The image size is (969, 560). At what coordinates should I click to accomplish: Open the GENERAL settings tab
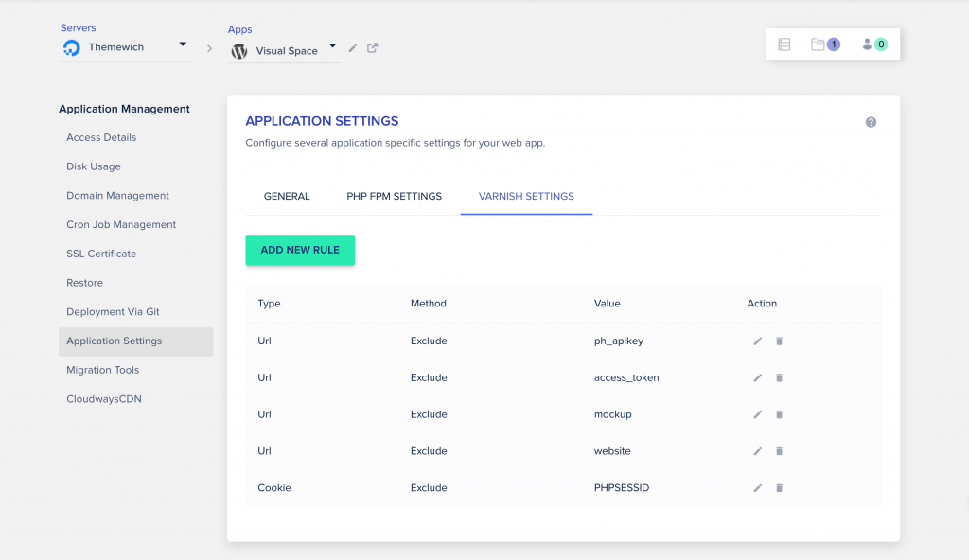click(286, 196)
